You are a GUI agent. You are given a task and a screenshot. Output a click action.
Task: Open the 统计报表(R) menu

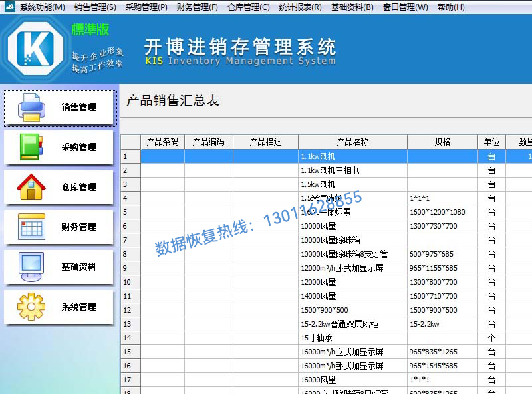[300, 7]
